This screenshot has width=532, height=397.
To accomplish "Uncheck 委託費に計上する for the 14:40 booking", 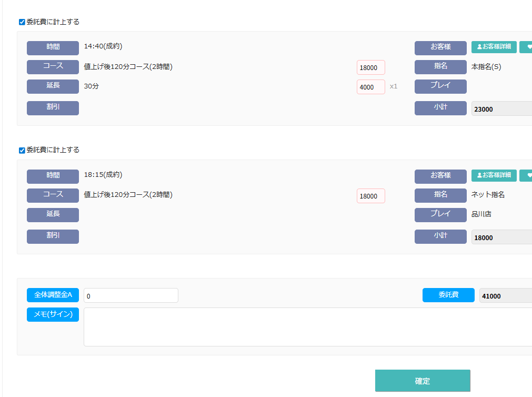I will (22, 22).
